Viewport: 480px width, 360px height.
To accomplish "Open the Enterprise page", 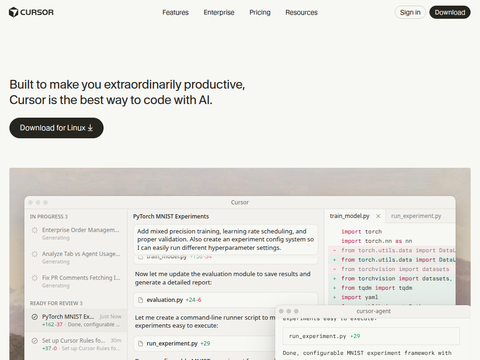I will (219, 12).
